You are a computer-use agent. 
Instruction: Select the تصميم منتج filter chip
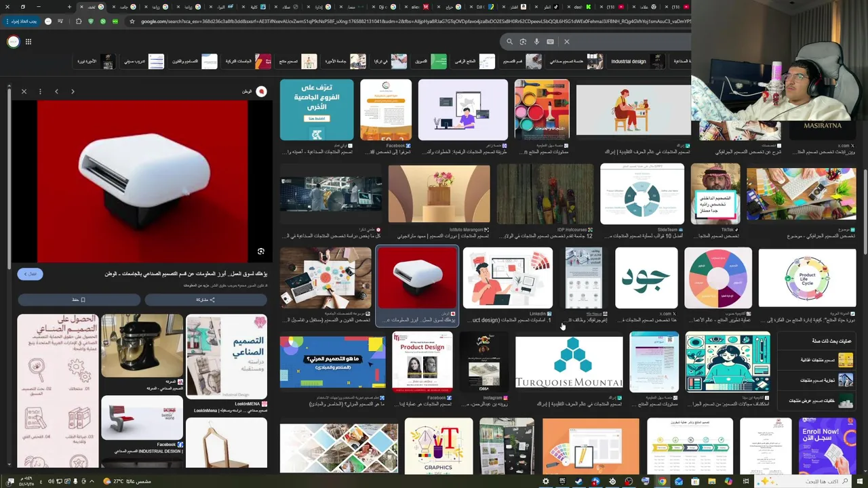[x=297, y=61]
